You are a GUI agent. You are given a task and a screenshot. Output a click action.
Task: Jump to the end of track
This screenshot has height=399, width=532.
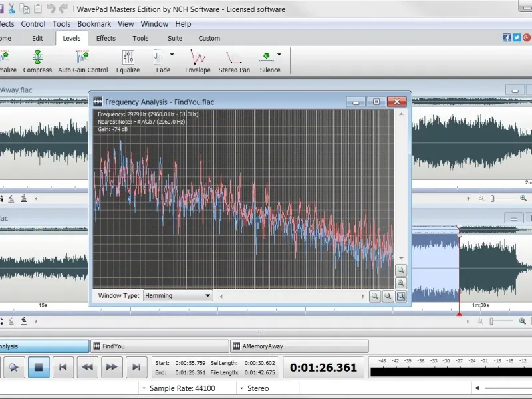136,366
